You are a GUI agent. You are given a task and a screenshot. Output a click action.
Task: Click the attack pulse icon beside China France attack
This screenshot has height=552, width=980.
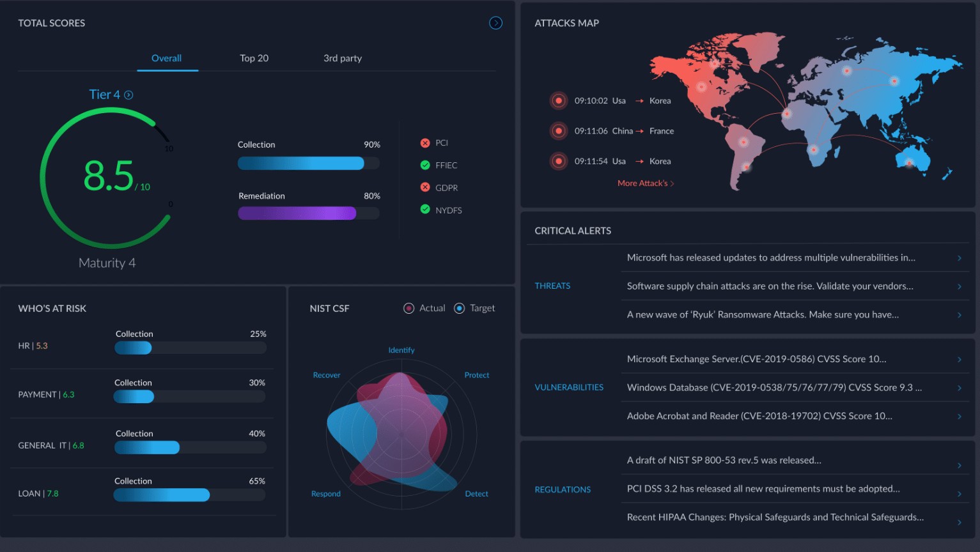coord(559,130)
